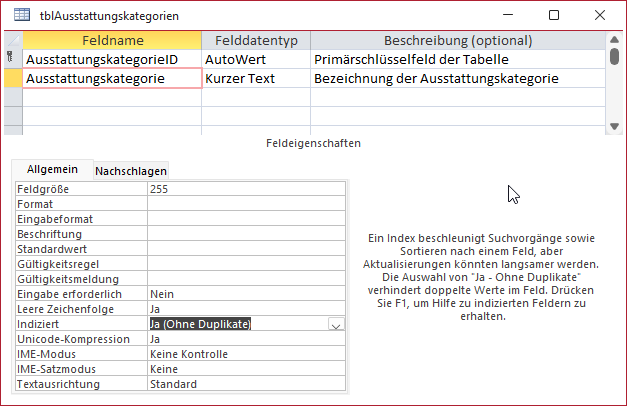The image size is (627, 406).
Task: Click the vertical scrollbar thumb of the field grid
Action: (x=615, y=56)
